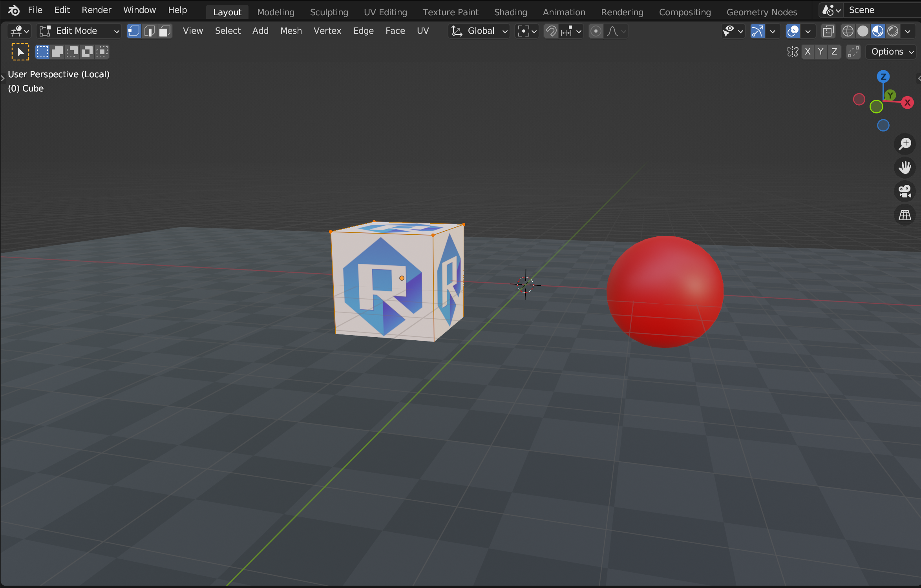Enable snapping via the magnet icon

click(551, 31)
